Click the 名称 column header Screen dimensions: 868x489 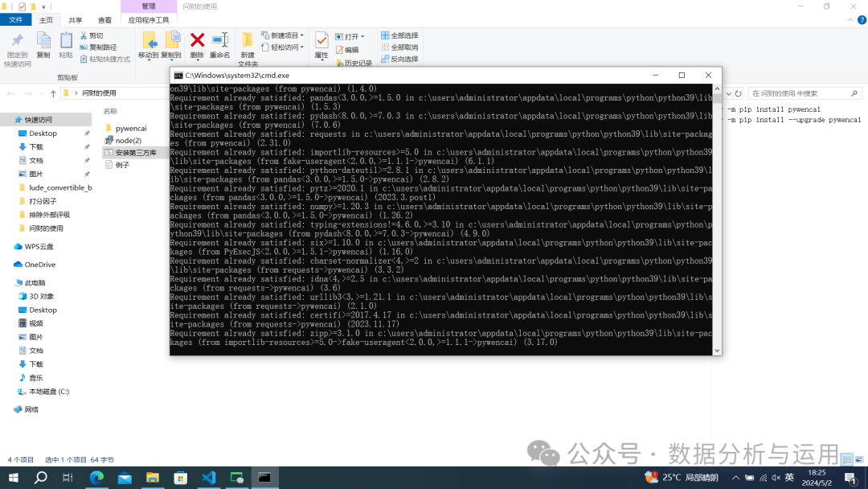click(111, 111)
